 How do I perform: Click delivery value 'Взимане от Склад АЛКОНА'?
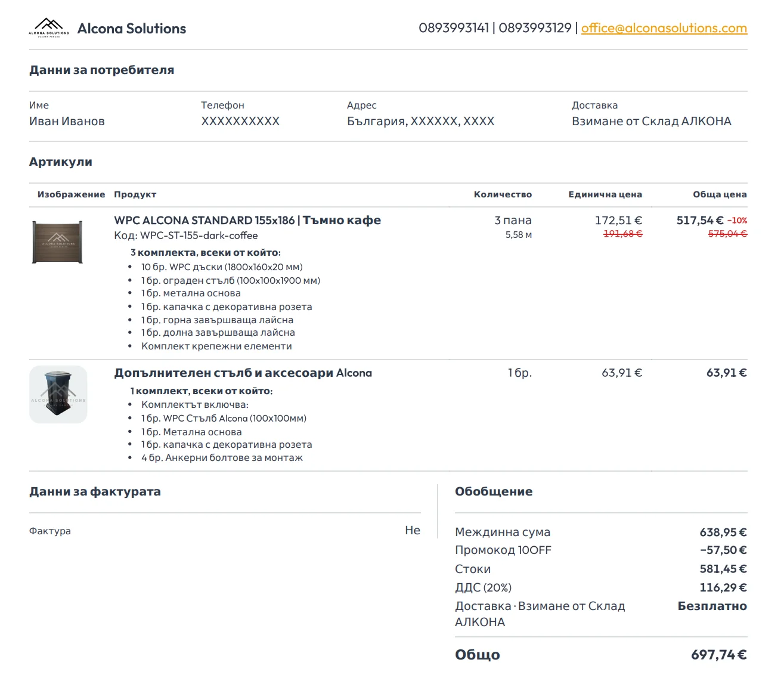click(x=652, y=121)
